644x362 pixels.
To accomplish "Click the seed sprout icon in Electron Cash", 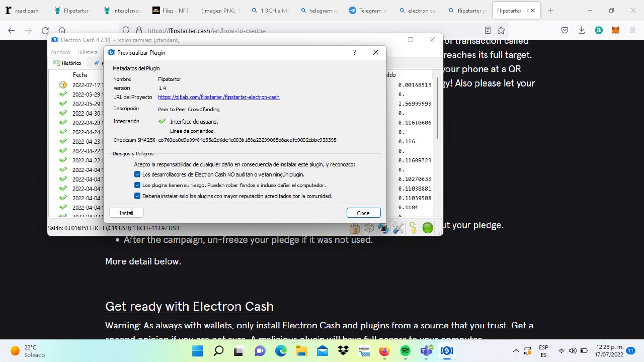I will point(413,228).
